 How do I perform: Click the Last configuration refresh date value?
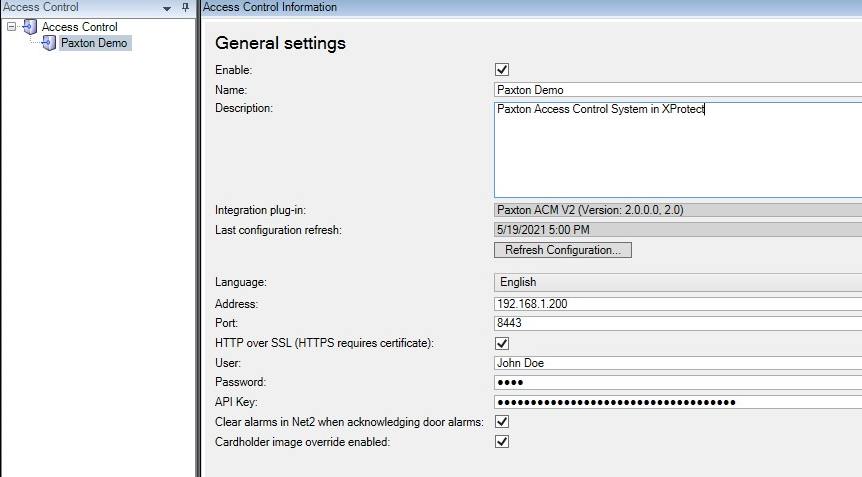tap(678, 230)
